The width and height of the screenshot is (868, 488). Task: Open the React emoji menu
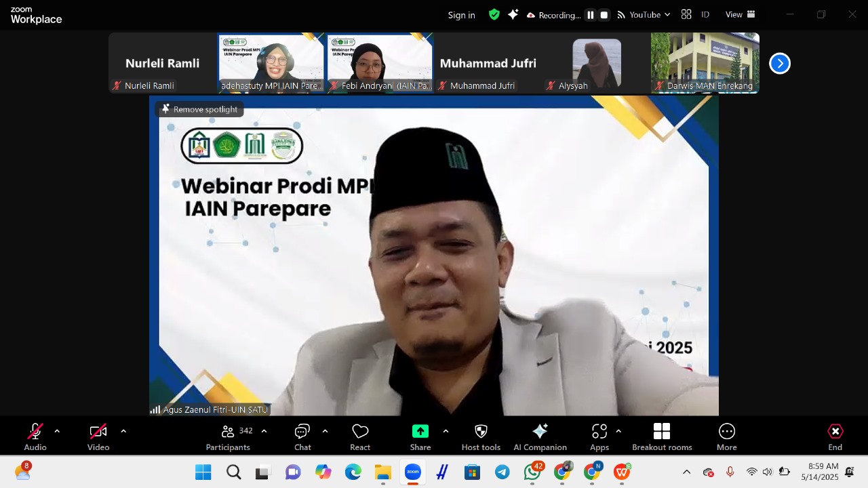point(360,436)
